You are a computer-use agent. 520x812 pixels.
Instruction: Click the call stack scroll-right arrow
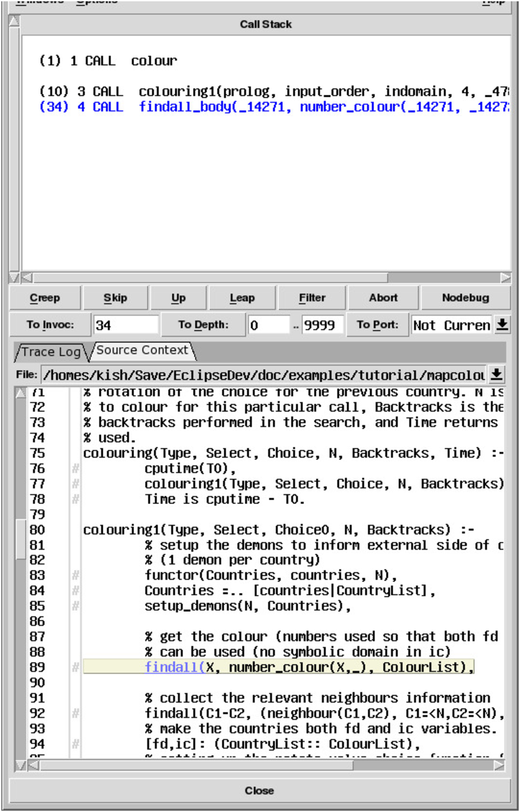(x=505, y=278)
